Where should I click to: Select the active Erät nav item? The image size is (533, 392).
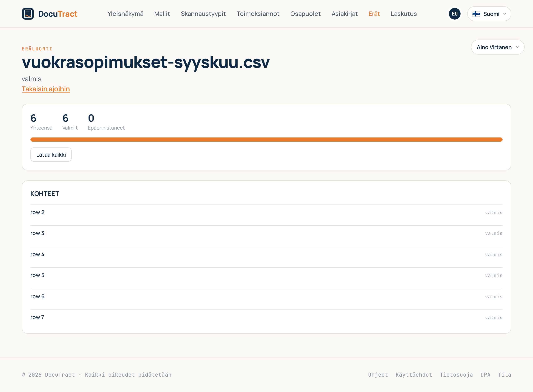374,14
